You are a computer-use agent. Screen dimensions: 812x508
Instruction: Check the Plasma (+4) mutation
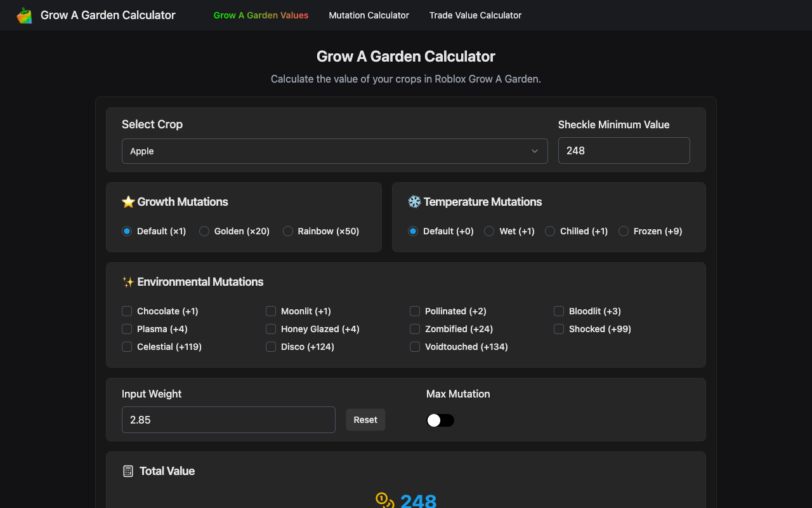pos(127,329)
